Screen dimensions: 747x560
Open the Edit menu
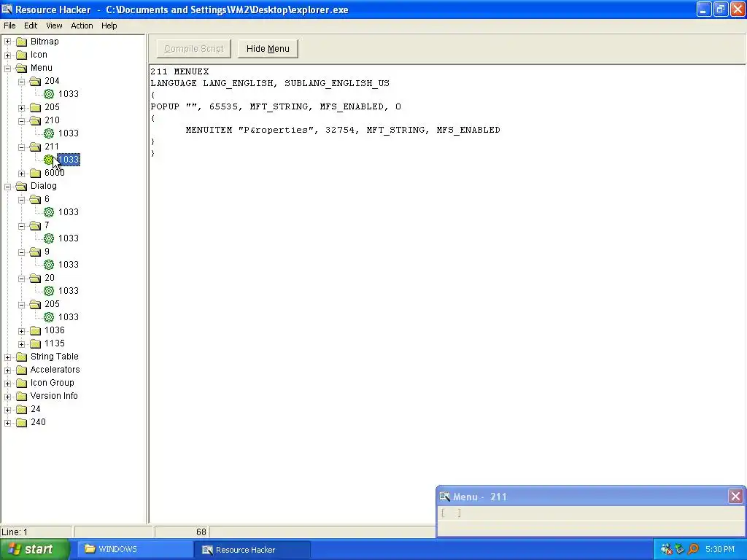pos(31,26)
